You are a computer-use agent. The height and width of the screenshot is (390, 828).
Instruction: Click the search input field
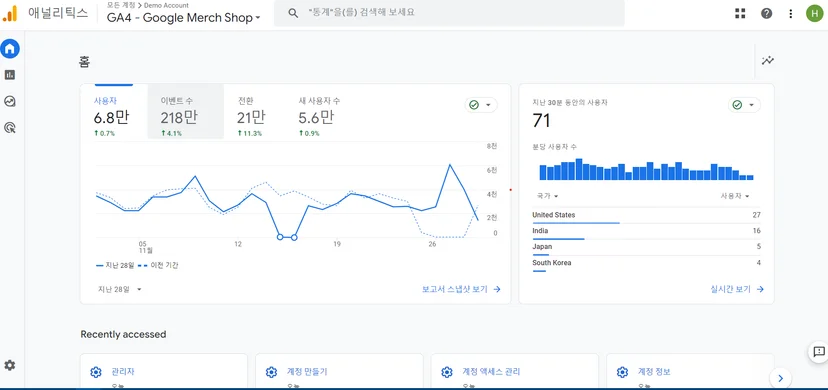tap(449, 13)
